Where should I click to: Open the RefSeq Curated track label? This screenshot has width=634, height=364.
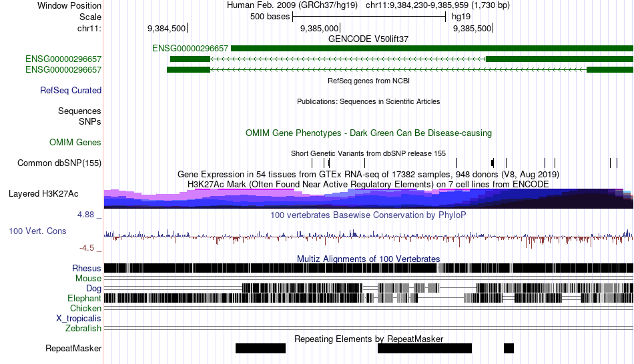(x=71, y=90)
